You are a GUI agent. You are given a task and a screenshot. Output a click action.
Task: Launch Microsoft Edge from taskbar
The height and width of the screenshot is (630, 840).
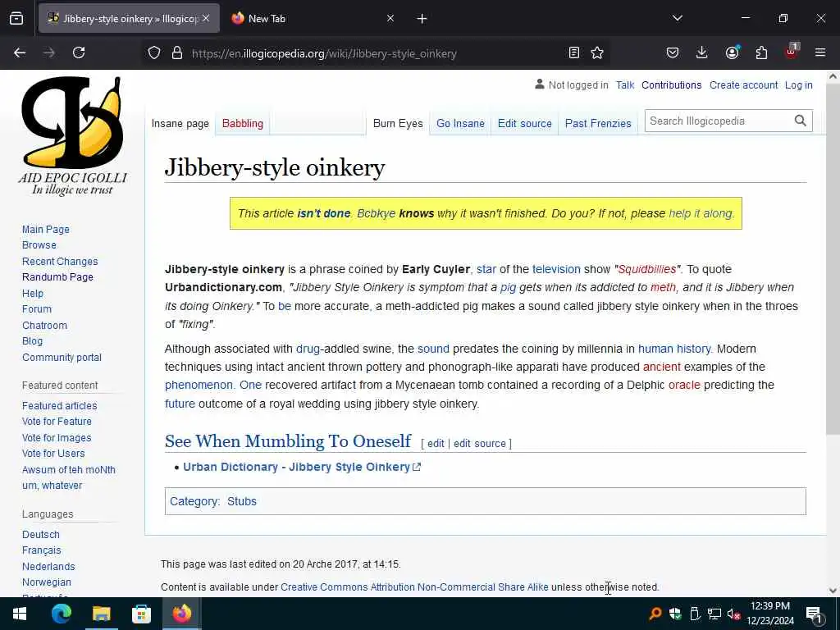(x=61, y=614)
